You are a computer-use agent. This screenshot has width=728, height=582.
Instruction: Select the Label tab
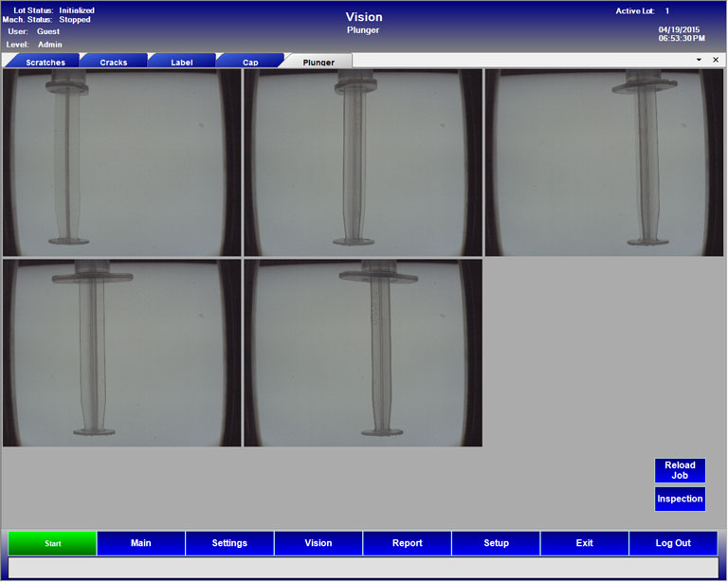point(181,62)
